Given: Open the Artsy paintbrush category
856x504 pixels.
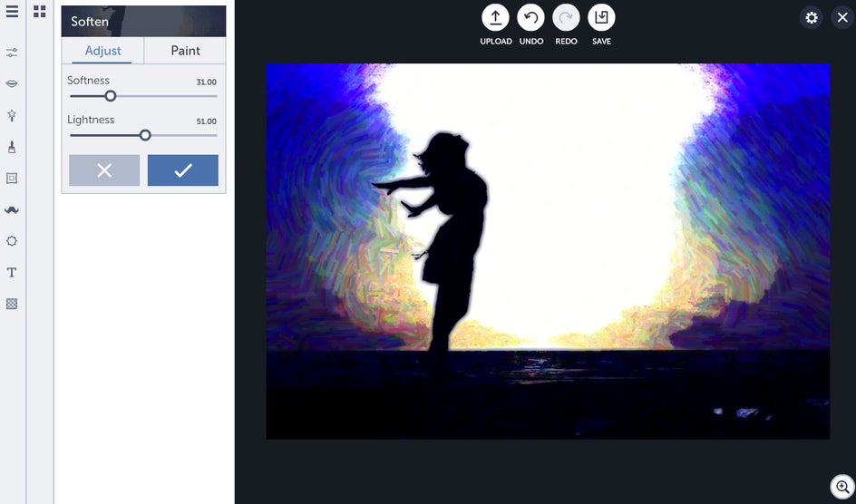Looking at the screenshot, I should pos(12,146).
